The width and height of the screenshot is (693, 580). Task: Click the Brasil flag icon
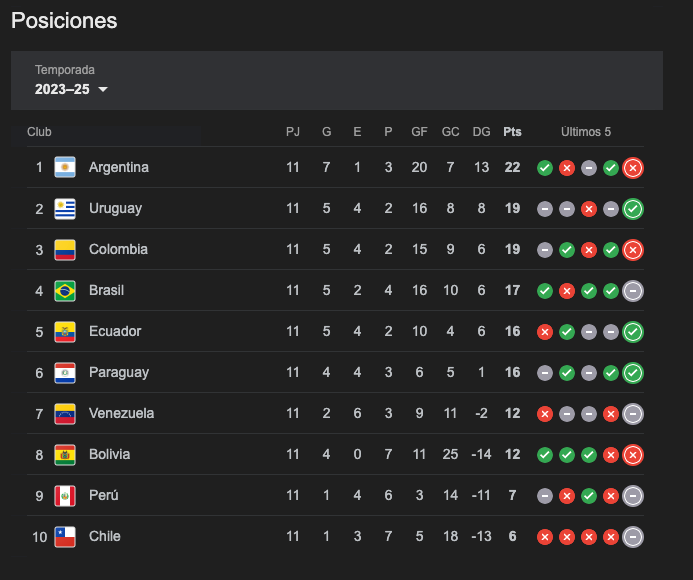tap(65, 290)
